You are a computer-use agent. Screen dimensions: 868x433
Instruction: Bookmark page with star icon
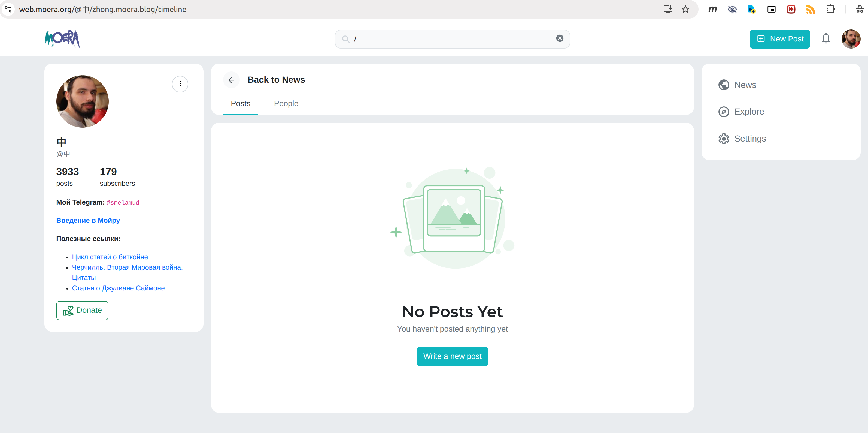[x=685, y=9]
